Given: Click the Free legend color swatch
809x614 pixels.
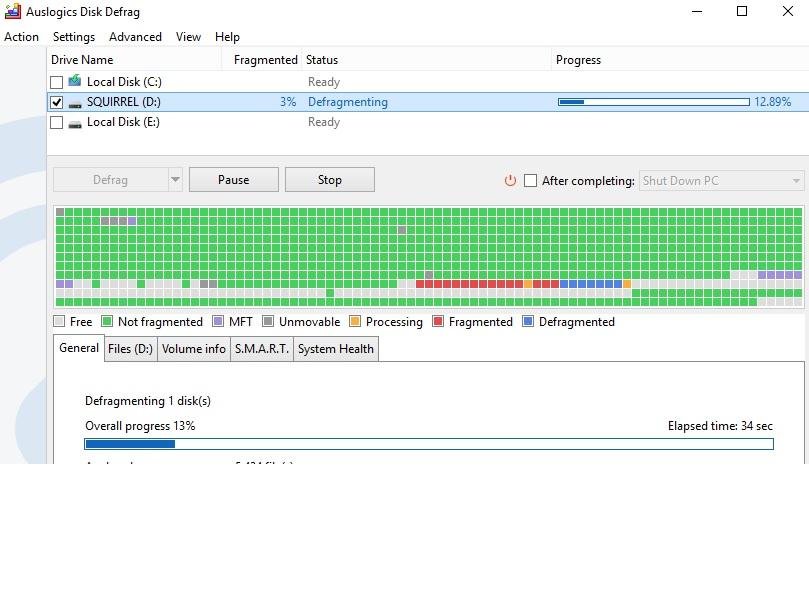Looking at the screenshot, I should click(59, 321).
